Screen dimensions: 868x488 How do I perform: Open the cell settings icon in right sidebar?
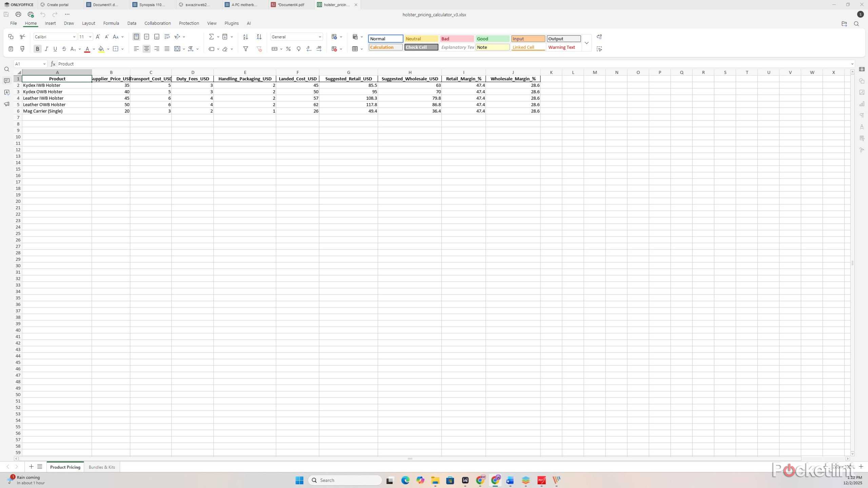pyautogui.click(x=862, y=69)
